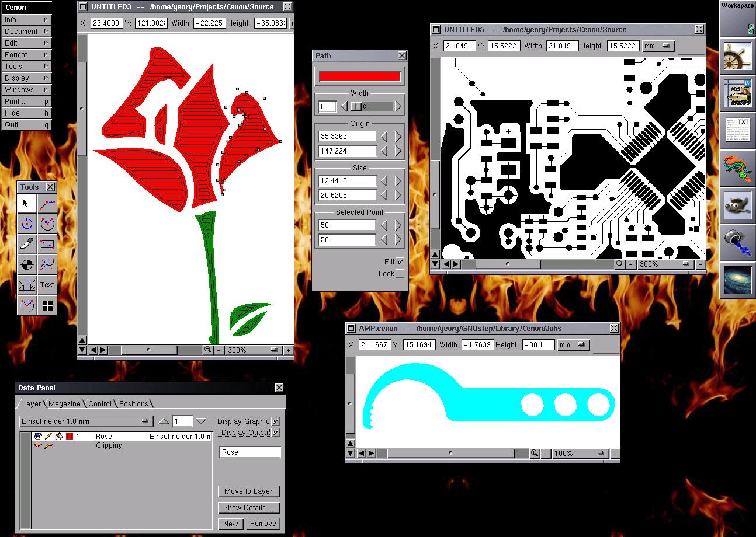Select the Bezier curve tool

click(47, 264)
